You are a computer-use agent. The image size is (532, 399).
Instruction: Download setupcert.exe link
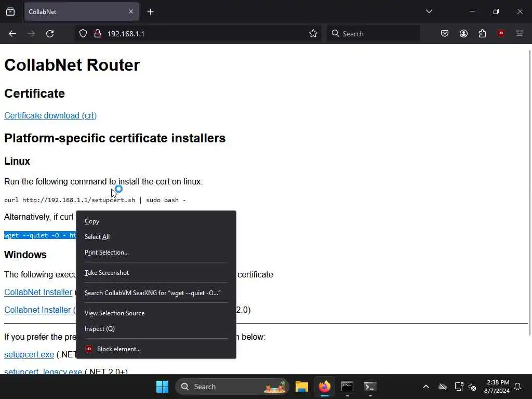pos(29,354)
